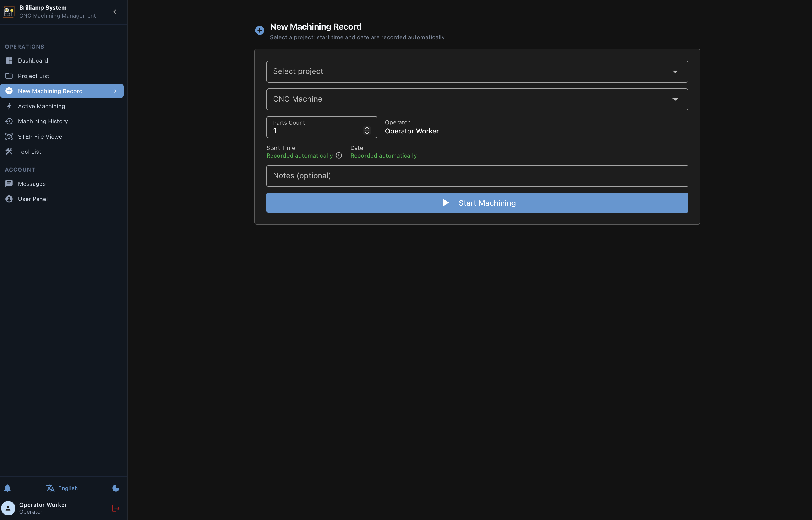812x520 pixels.
Task: Click the chevron on New Machining Record item
Action: 115,91
